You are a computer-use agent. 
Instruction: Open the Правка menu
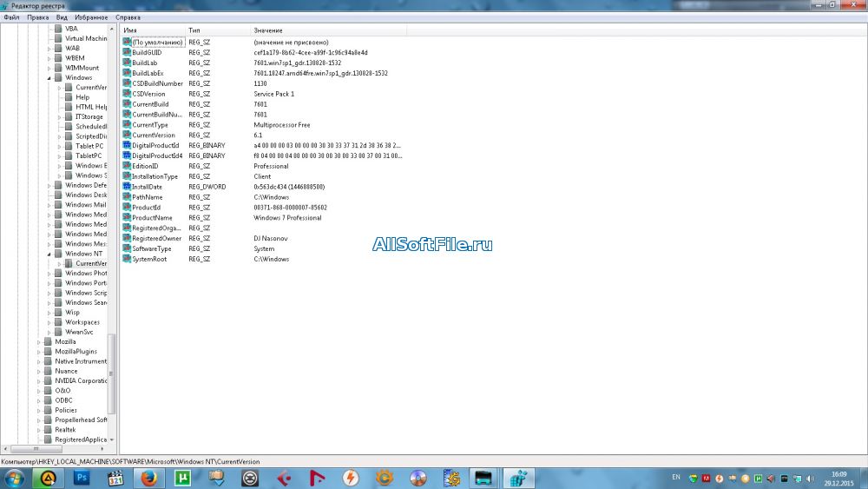37,17
